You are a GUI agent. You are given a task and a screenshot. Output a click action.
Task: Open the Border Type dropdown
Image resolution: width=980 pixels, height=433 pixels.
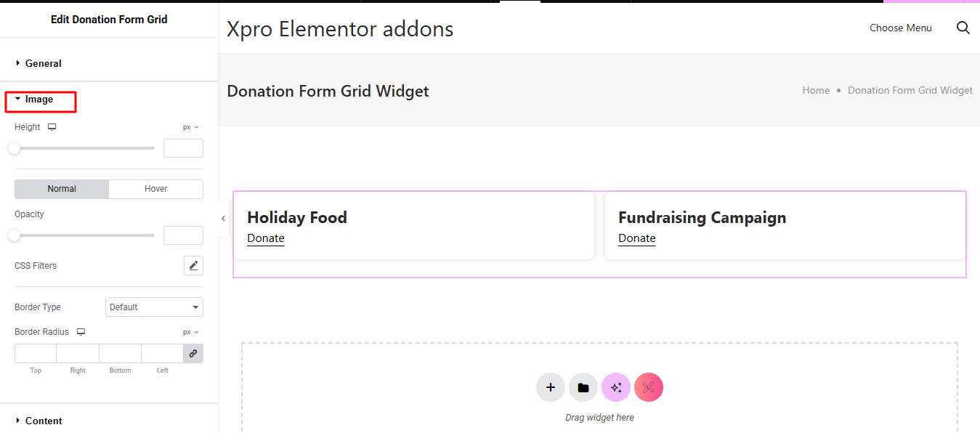(154, 307)
